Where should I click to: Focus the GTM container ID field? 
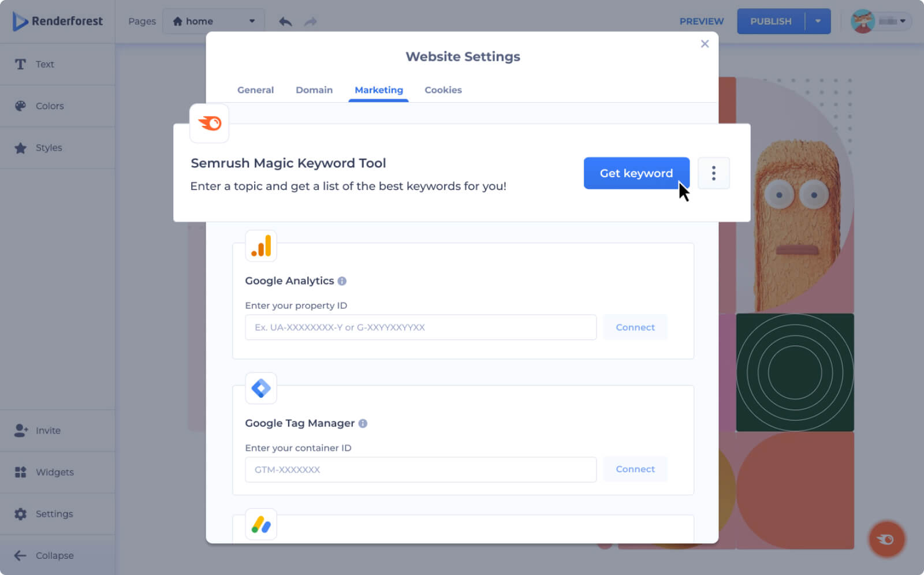pos(420,469)
